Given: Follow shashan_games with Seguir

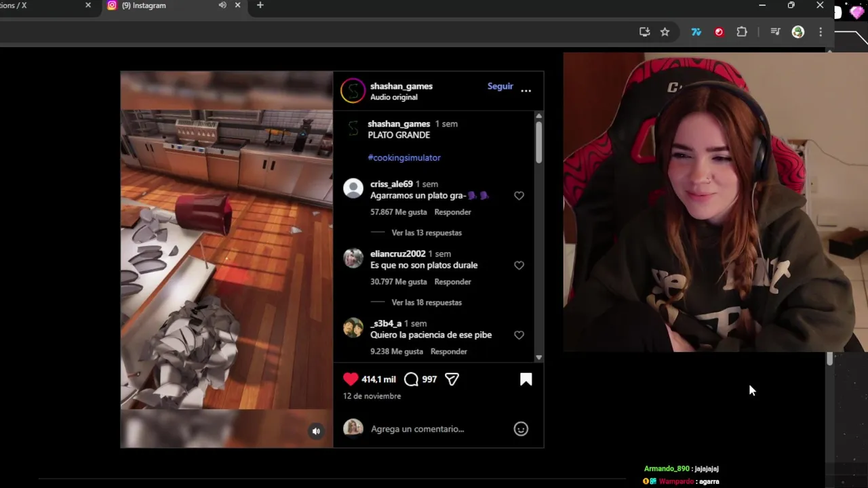Looking at the screenshot, I should [500, 86].
